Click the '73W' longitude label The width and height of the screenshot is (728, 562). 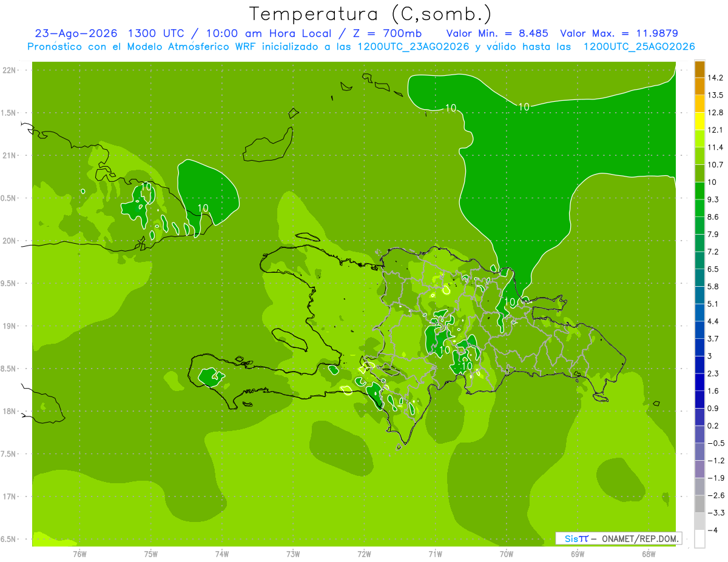pyautogui.click(x=293, y=554)
